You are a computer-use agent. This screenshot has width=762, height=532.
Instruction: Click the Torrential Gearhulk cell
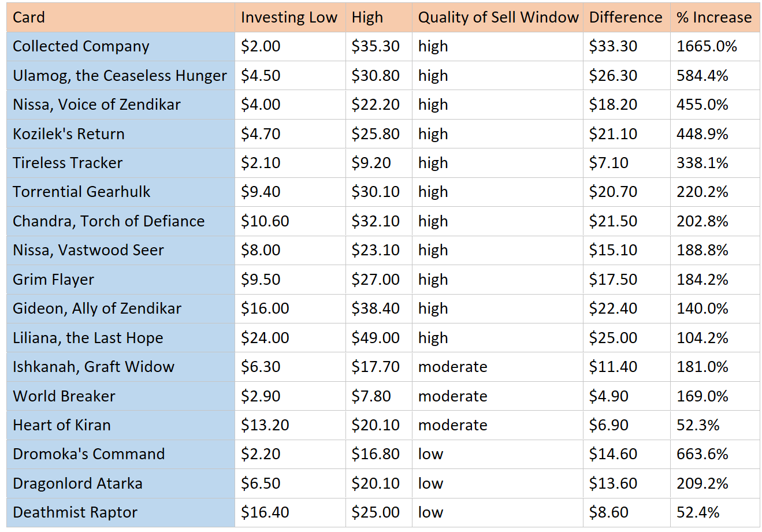pos(81,192)
